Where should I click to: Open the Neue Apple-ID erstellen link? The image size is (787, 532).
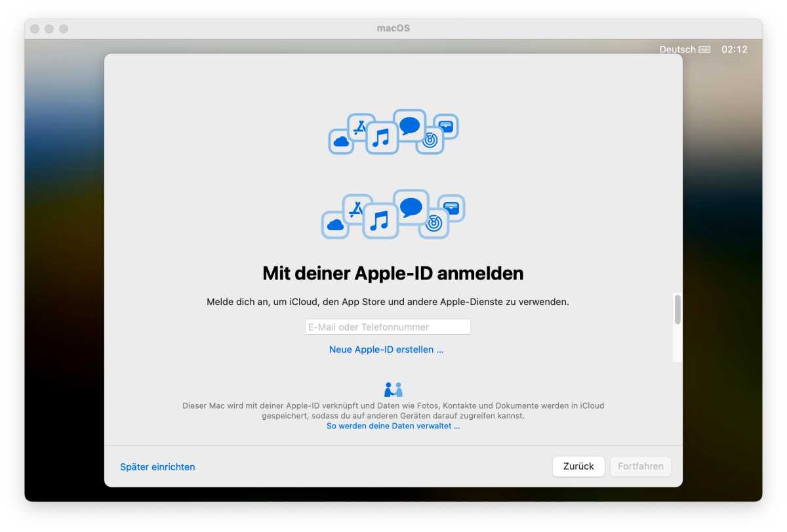pos(386,350)
